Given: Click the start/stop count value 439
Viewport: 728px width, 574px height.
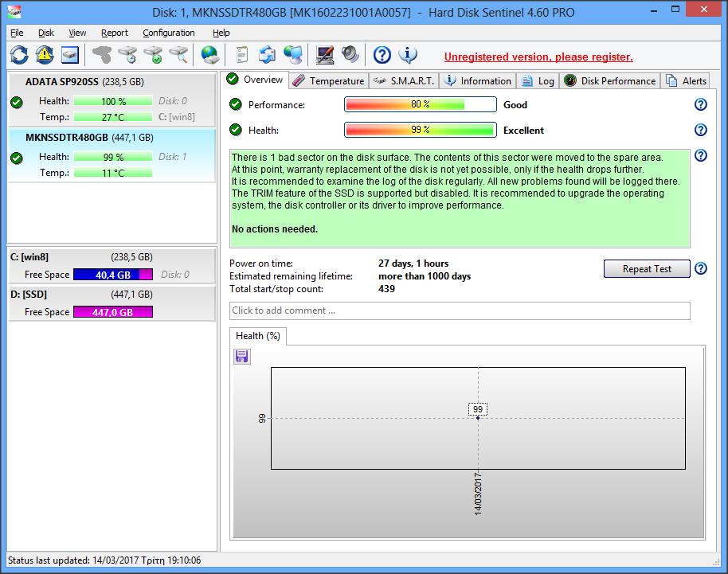Looking at the screenshot, I should coord(386,289).
